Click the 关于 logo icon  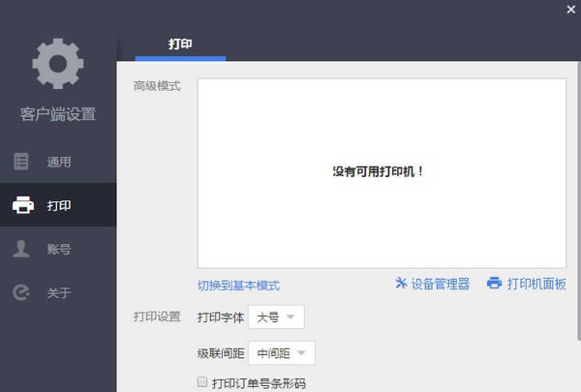[21, 292]
